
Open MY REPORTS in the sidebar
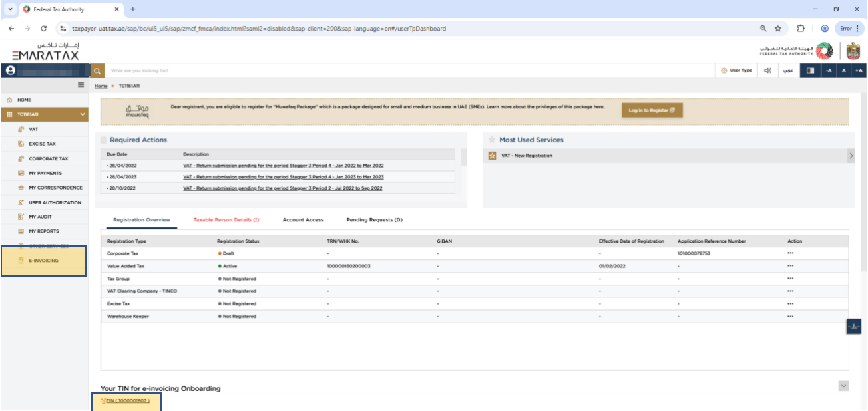[x=44, y=231]
